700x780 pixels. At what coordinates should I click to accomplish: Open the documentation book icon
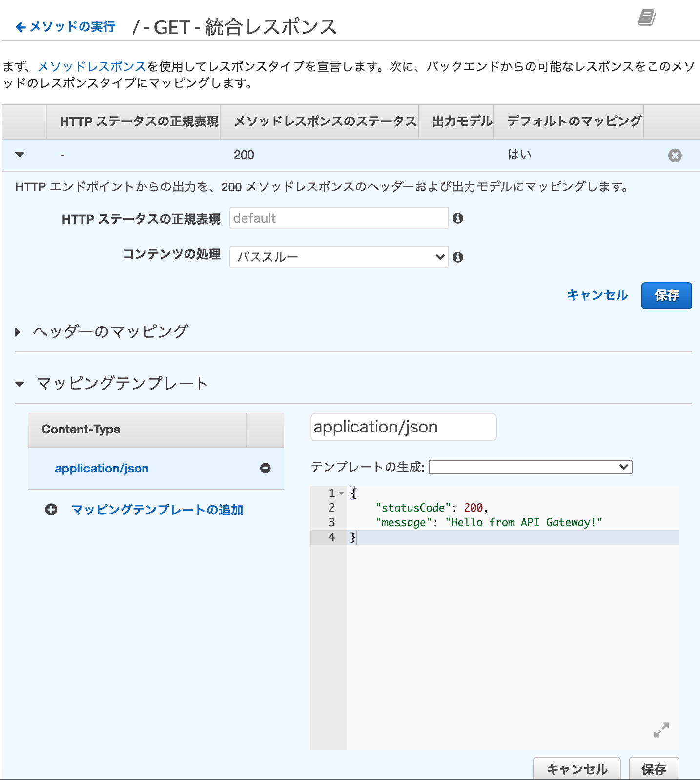(647, 18)
